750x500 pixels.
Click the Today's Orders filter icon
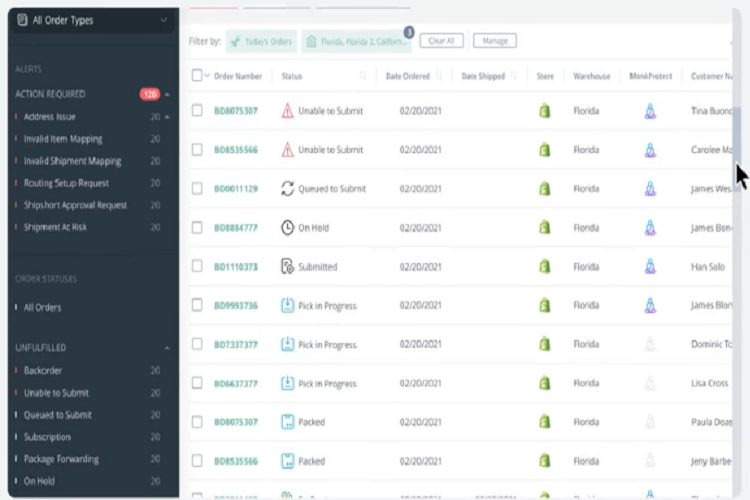[235, 42]
